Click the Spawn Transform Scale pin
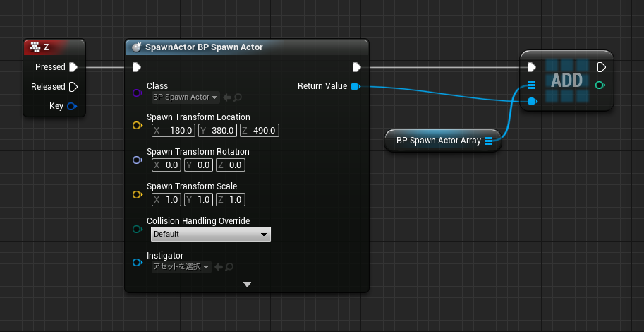The width and height of the screenshot is (644, 332). tap(137, 194)
